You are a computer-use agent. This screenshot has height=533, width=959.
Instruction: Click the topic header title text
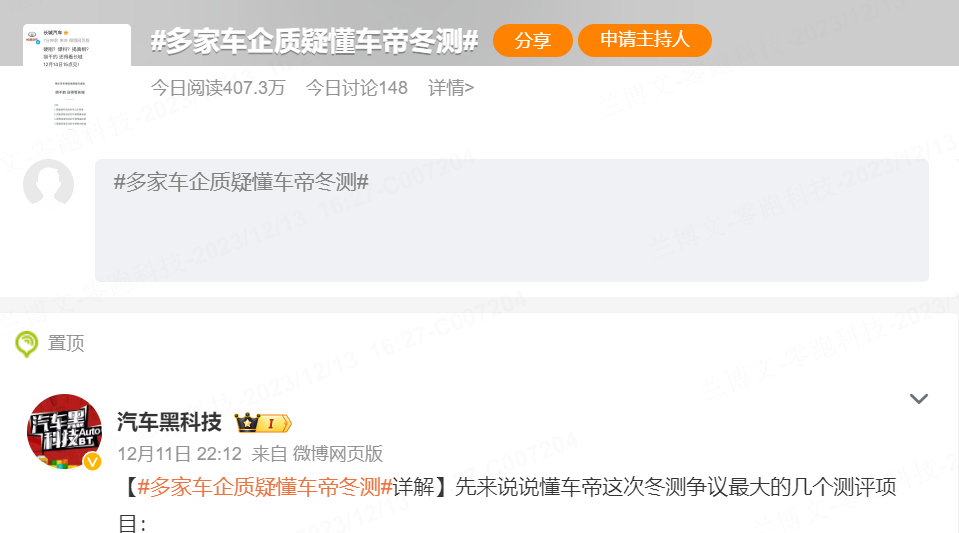point(314,42)
